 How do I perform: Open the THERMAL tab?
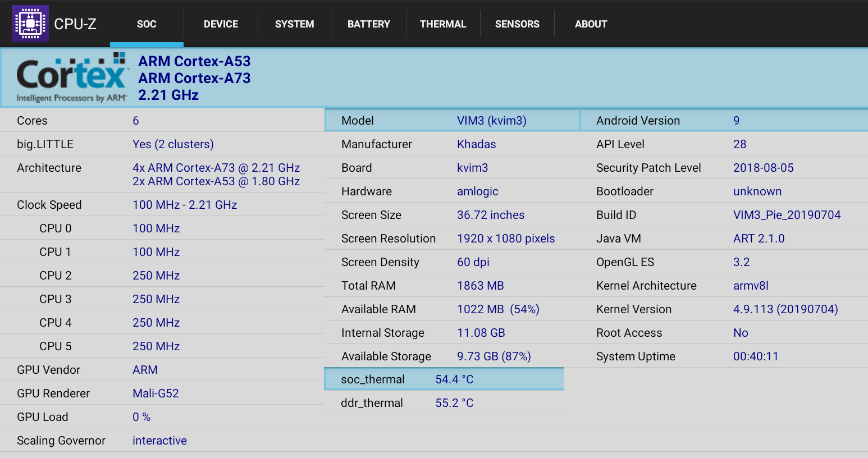pyautogui.click(x=442, y=24)
